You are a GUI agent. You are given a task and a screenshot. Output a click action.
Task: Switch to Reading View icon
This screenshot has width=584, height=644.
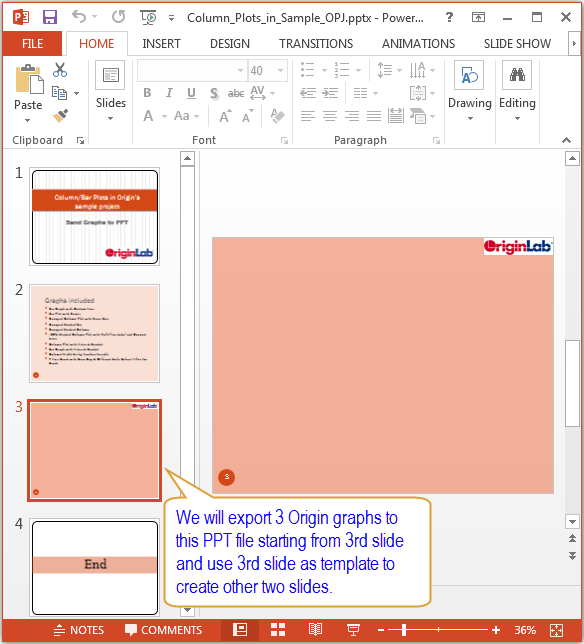pyautogui.click(x=315, y=630)
